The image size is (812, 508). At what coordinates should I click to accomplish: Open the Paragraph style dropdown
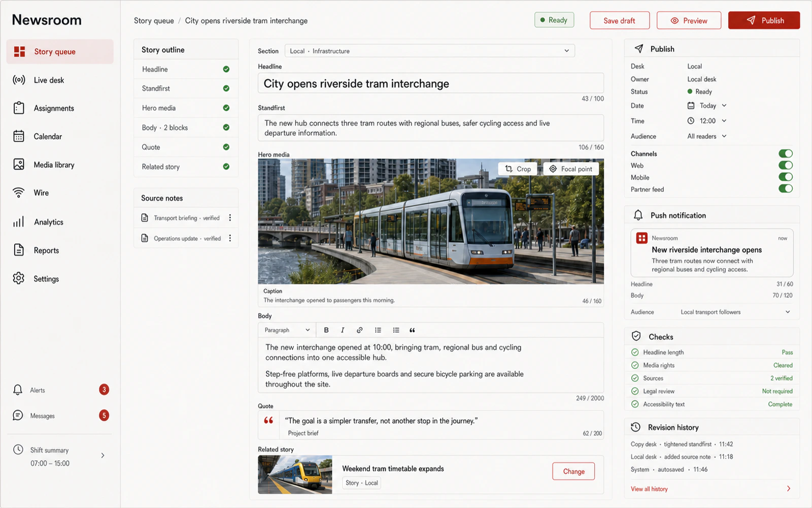pos(287,330)
